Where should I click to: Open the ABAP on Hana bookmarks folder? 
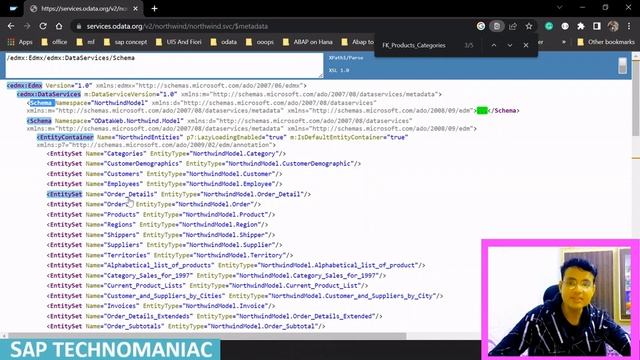(x=308, y=42)
